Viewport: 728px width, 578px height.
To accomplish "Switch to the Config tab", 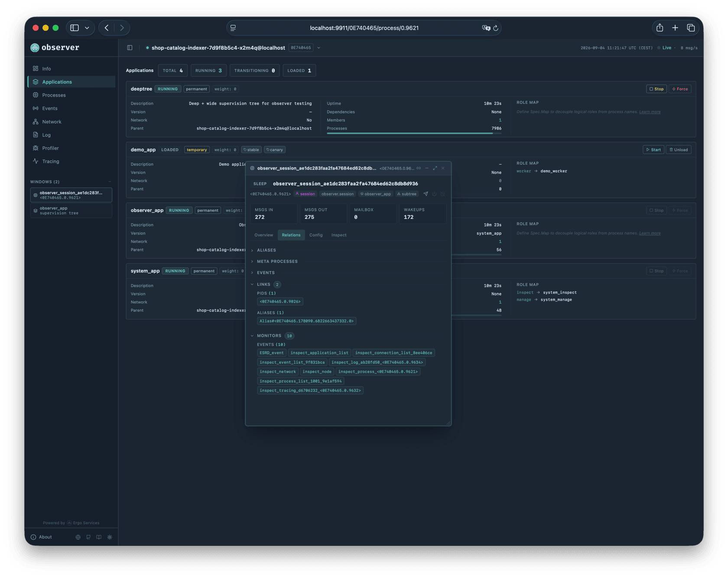I will pos(316,235).
